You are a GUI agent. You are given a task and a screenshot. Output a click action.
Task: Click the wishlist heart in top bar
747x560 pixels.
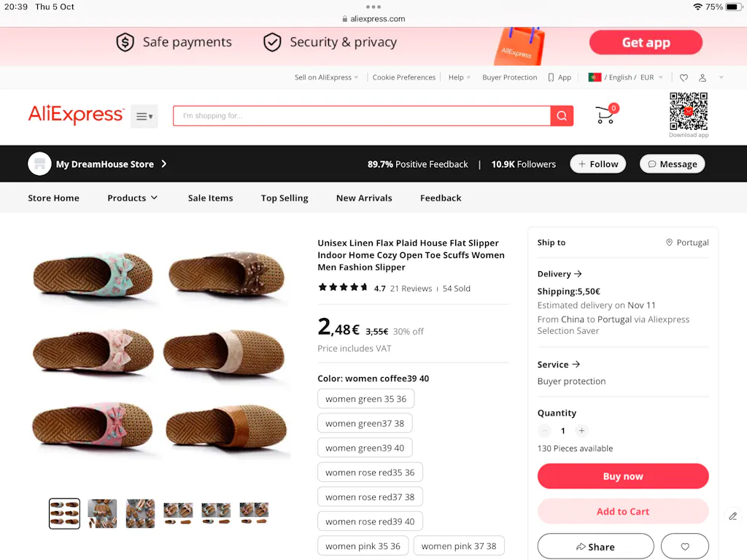684,77
